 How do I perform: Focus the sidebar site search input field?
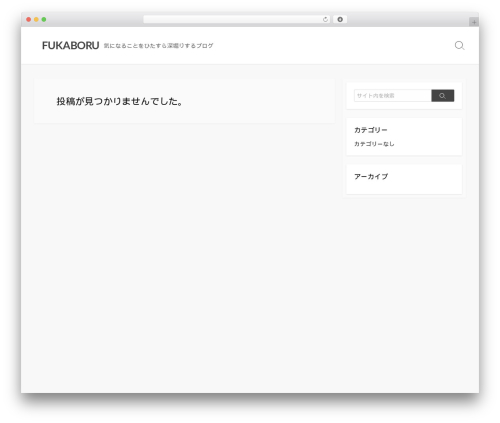click(x=393, y=96)
